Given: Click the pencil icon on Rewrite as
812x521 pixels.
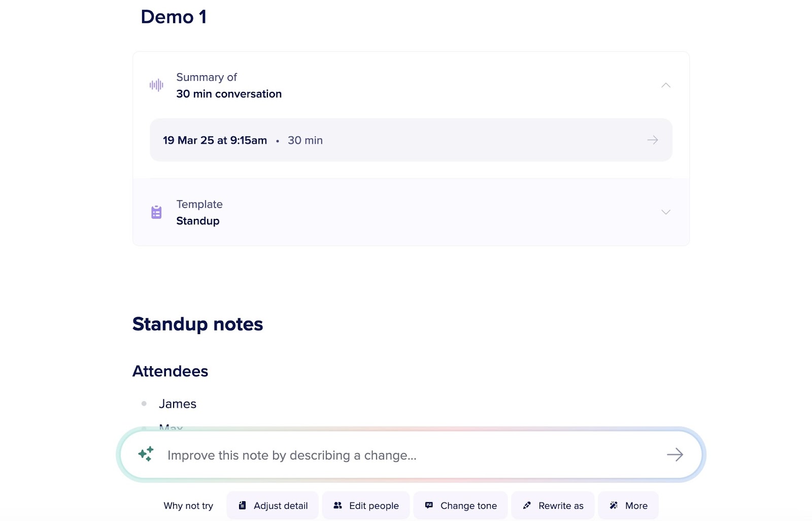Looking at the screenshot, I should click(526, 505).
